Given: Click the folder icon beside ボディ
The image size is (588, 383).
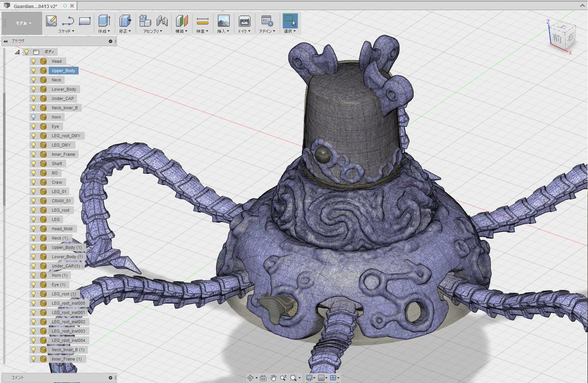Looking at the screenshot, I should 36,51.
